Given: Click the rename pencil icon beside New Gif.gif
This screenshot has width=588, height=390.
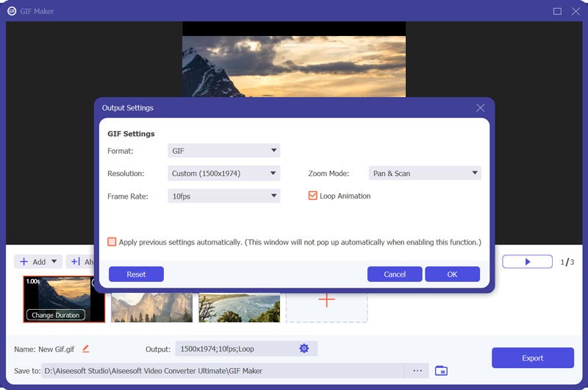Looking at the screenshot, I should [85, 348].
